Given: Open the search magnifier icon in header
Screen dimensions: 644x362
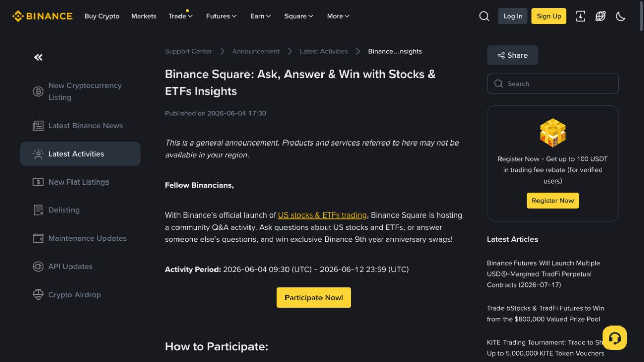Looking at the screenshot, I should click(x=484, y=16).
